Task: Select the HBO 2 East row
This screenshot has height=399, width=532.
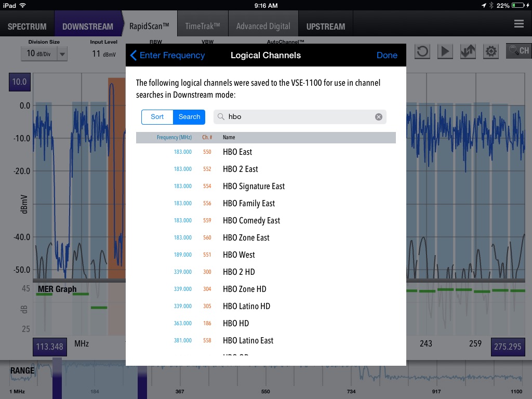Action: [x=266, y=169]
